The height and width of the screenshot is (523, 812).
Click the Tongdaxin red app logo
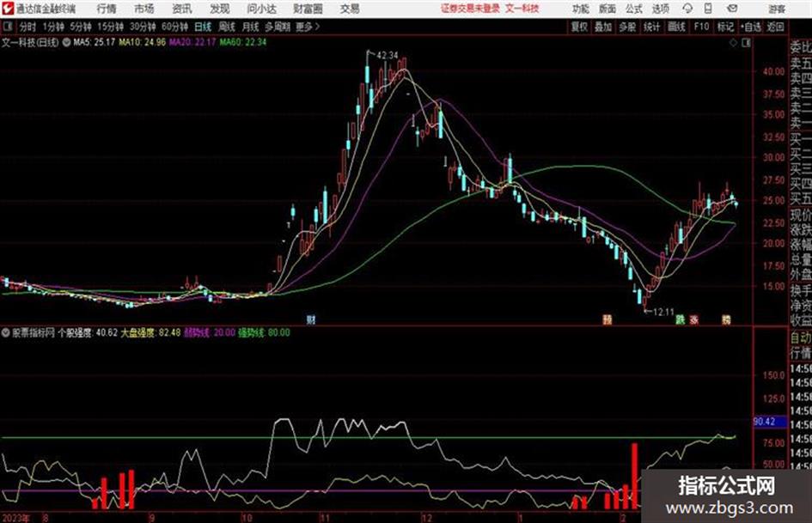coord(7,9)
